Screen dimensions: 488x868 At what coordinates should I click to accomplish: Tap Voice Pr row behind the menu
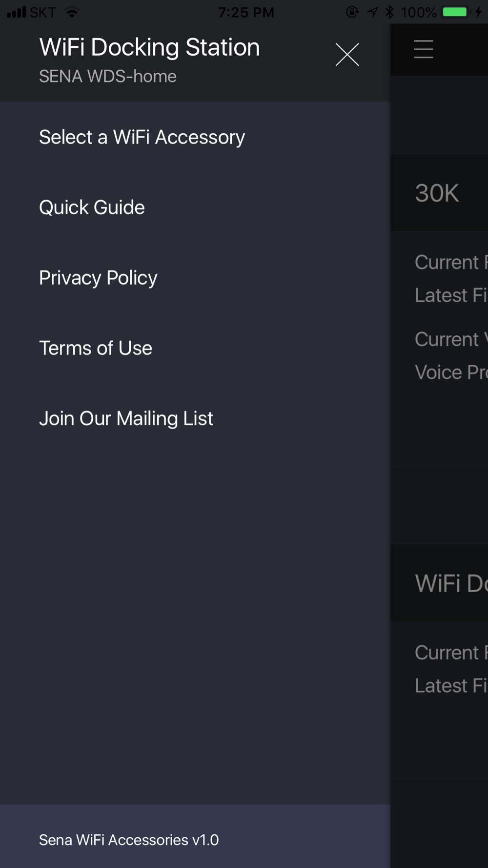click(x=451, y=372)
